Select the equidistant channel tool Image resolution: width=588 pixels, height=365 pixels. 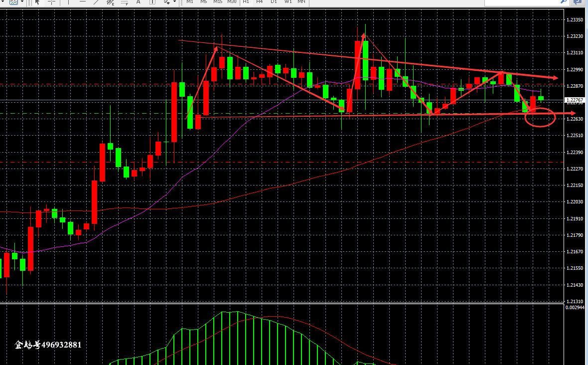tap(110, 2)
